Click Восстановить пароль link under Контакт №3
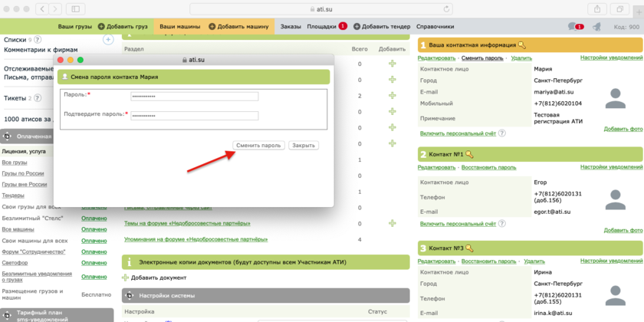Screen dimensions: 644x322 488,263
